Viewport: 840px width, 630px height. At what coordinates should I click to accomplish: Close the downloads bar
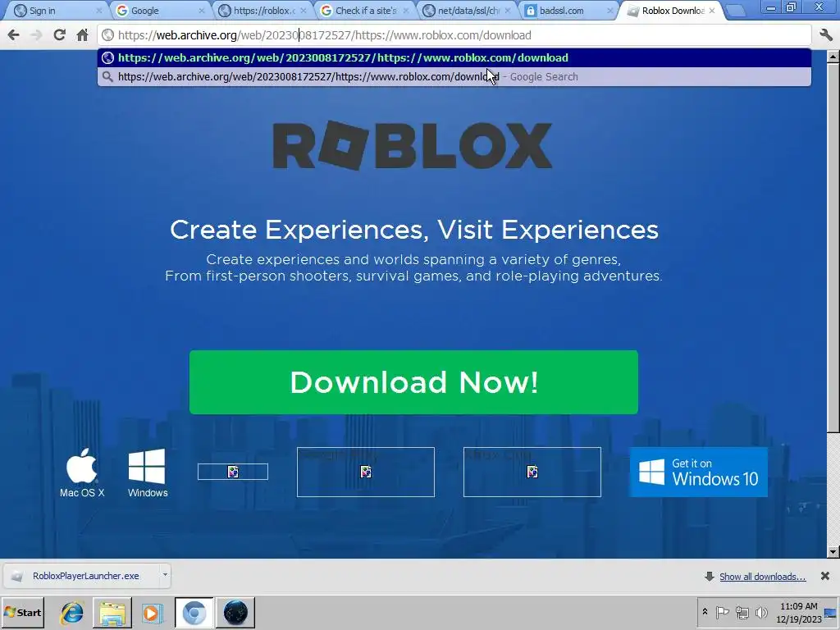coord(825,576)
